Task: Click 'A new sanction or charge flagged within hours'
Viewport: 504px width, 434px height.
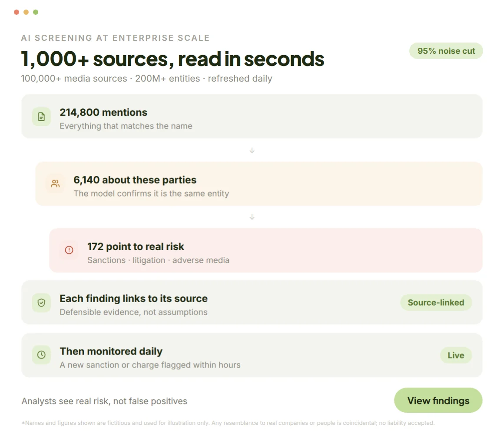Action: click(x=150, y=365)
